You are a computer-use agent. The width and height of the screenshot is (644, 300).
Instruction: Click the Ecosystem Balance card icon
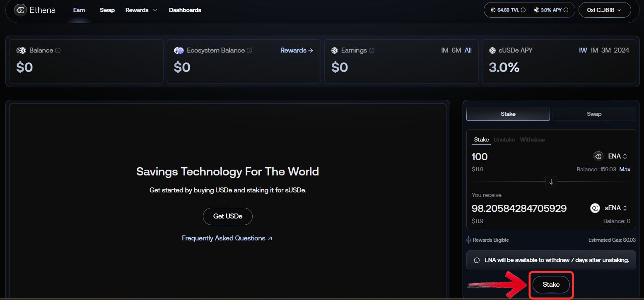pos(179,50)
